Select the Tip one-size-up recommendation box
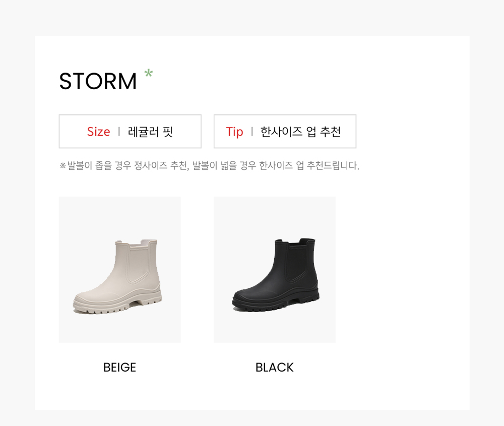The image size is (504, 426). pos(285,131)
